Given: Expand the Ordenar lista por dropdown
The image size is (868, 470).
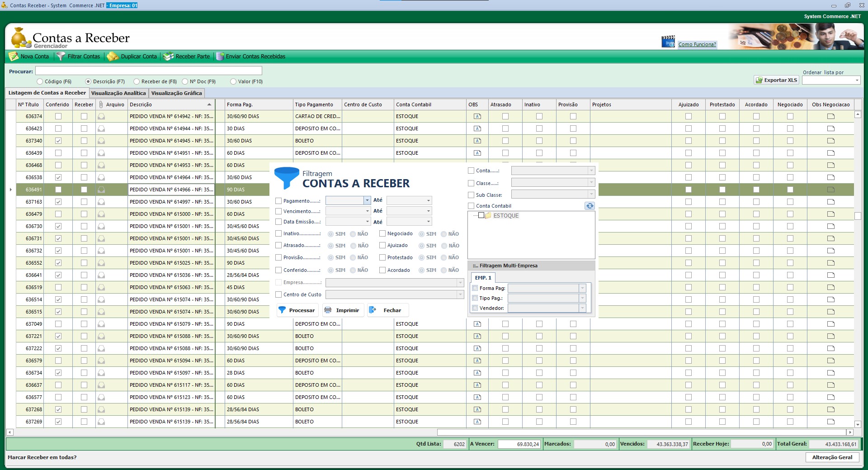Looking at the screenshot, I should (x=857, y=81).
